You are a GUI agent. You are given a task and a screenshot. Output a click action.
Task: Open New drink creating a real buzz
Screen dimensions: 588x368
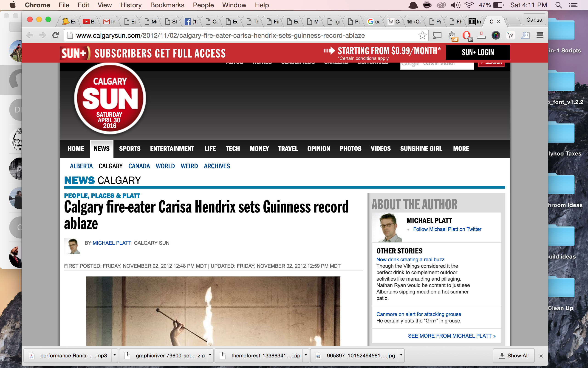pos(410,259)
